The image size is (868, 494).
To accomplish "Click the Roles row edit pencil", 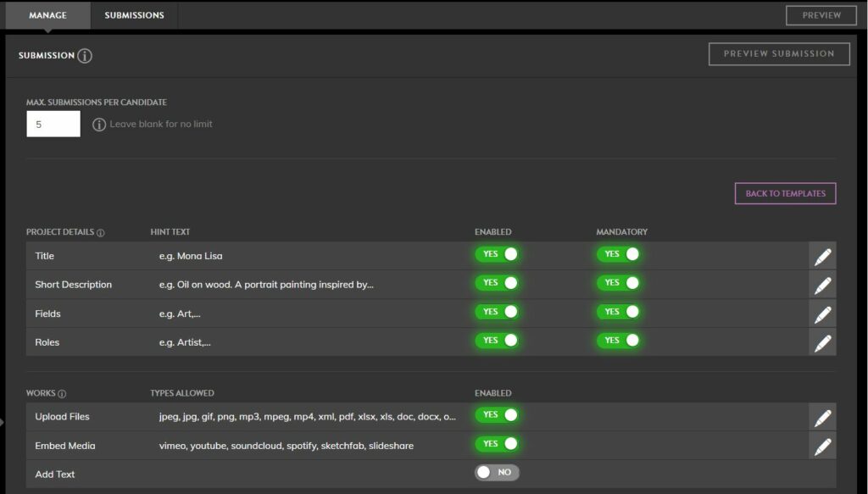I will [x=822, y=342].
